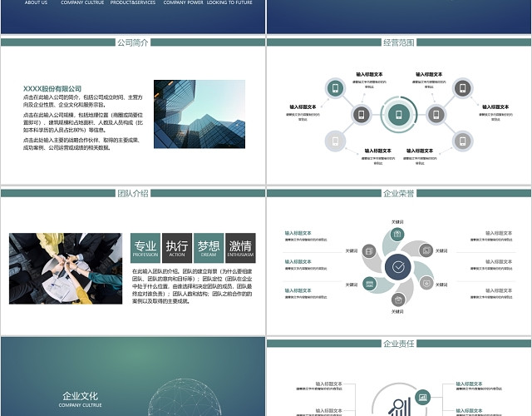Click the 关键词 label beside the picture-frame icon
Viewport: 532px width, 416px height.
click(x=441, y=250)
